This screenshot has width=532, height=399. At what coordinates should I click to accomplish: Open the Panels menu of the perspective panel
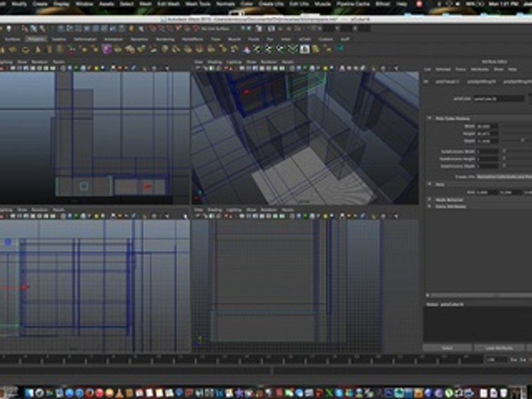[x=288, y=62]
